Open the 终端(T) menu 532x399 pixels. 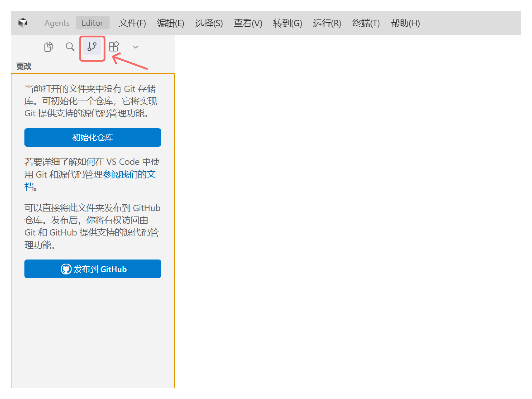click(x=365, y=23)
